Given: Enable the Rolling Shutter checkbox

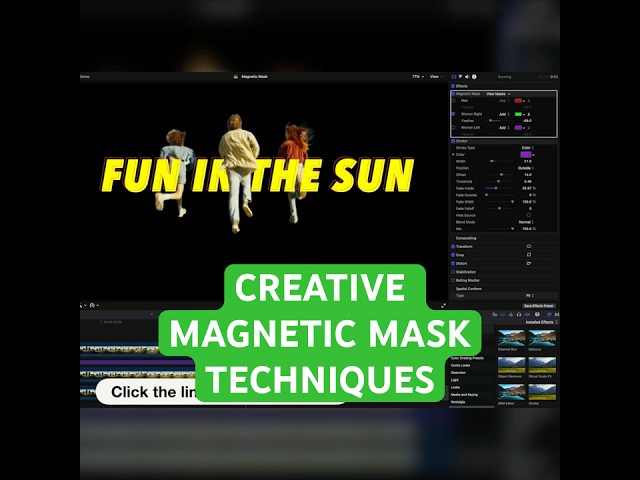Looking at the screenshot, I should 453,280.
